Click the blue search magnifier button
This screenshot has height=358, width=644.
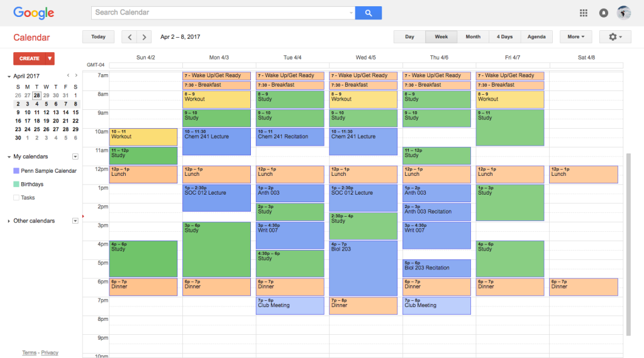(368, 13)
